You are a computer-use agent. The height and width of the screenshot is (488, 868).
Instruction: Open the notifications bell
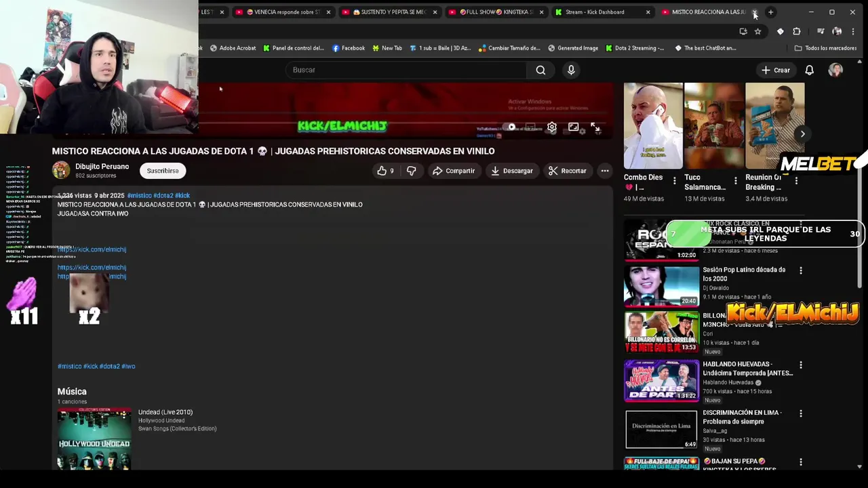tap(809, 70)
